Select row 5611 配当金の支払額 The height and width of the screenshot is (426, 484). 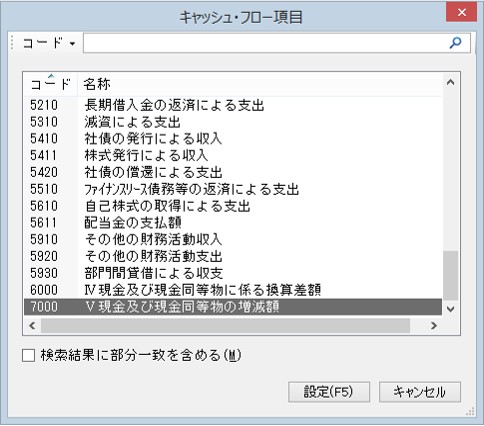[x=233, y=223]
